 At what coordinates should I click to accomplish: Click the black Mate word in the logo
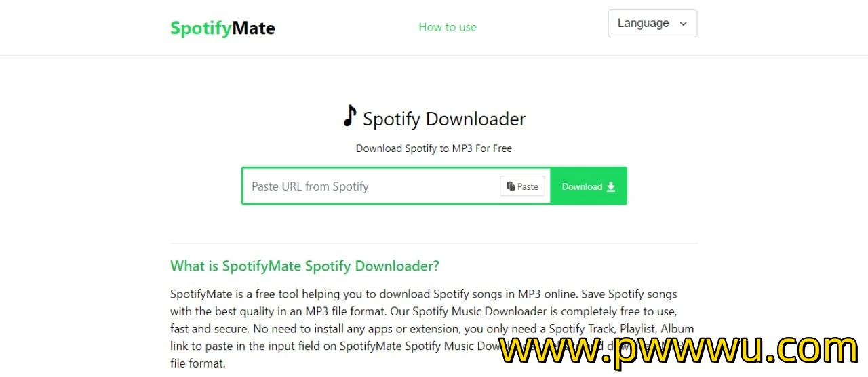[x=254, y=28]
